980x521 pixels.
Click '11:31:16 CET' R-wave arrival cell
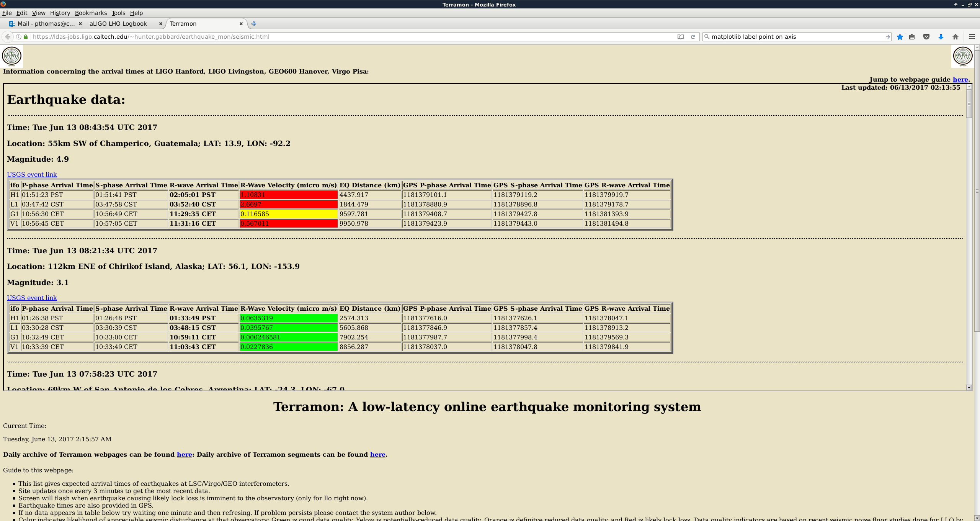coord(204,223)
